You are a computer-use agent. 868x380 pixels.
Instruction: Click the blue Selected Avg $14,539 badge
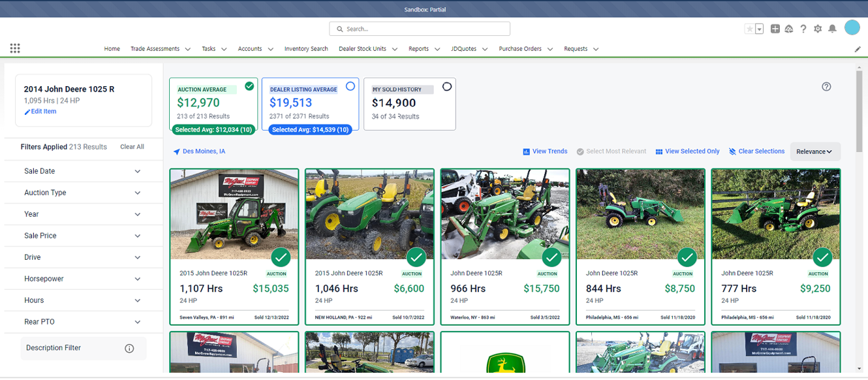click(x=310, y=130)
